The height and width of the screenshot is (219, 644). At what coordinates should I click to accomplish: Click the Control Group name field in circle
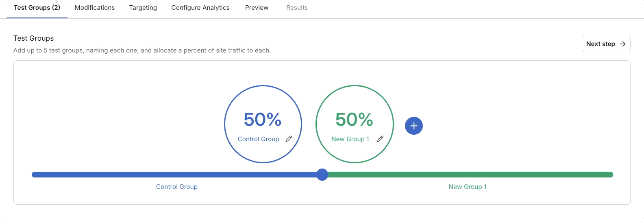(x=258, y=139)
